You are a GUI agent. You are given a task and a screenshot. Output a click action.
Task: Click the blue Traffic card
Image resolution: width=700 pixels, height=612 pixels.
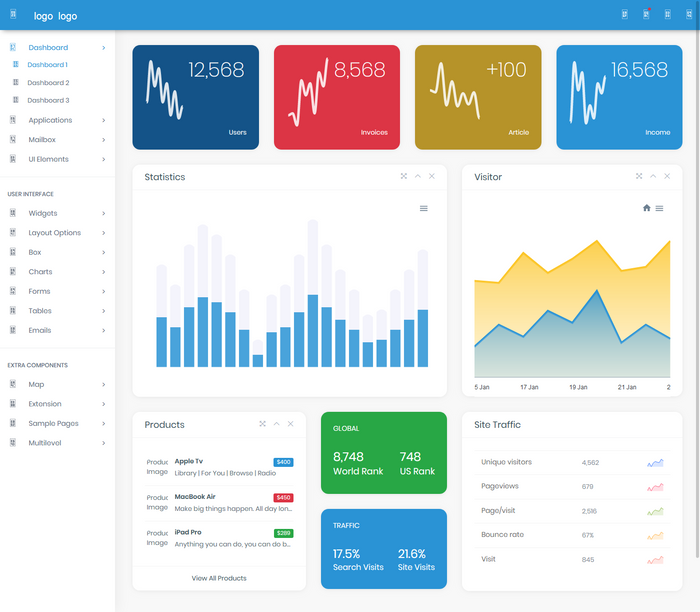pyautogui.click(x=384, y=549)
